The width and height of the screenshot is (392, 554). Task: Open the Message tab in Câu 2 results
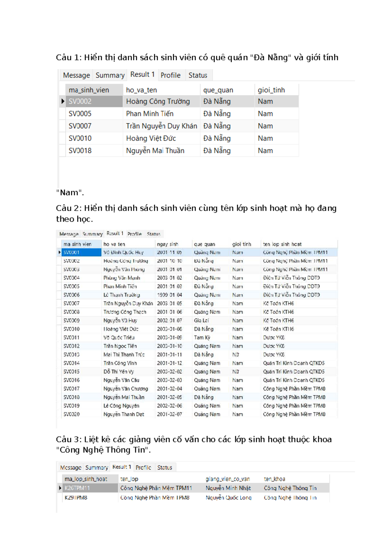click(69, 234)
